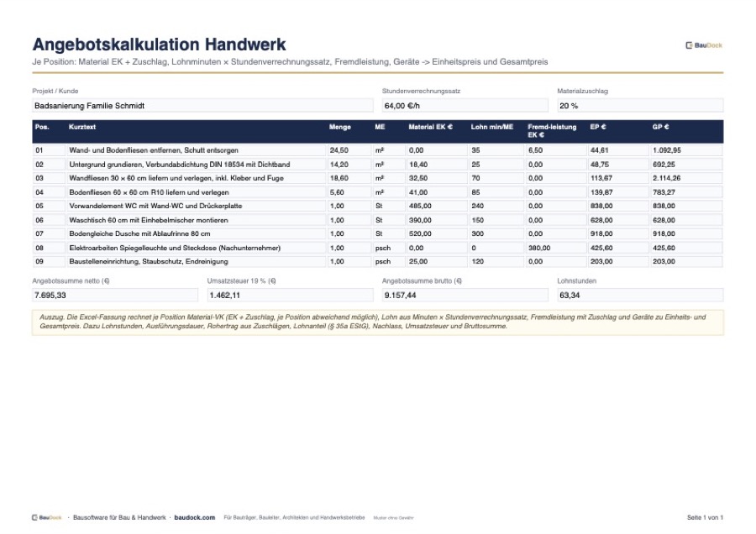The width and height of the screenshot is (756, 534).
Task: Select the Projekt / Kunde field with Badsanierung Familie Schmidt
Action: 202,106
